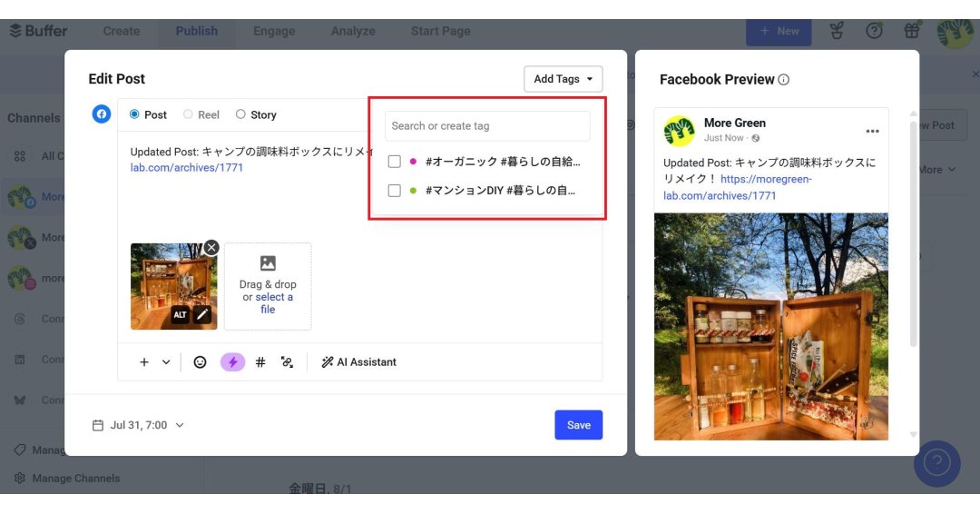Click the purple lightning bolt icon

click(232, 362)
